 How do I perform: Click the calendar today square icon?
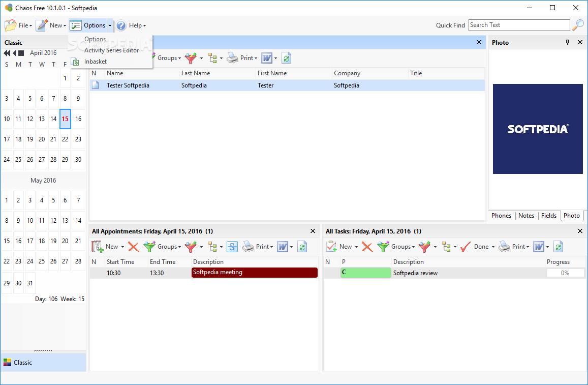pos(21,53)
